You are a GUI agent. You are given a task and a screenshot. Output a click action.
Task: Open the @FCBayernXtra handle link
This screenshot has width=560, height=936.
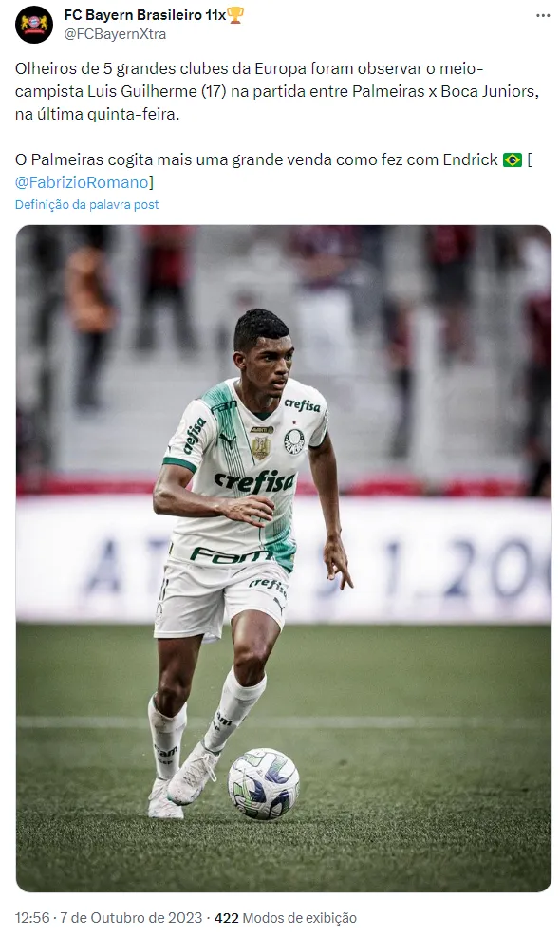[115, 34]
